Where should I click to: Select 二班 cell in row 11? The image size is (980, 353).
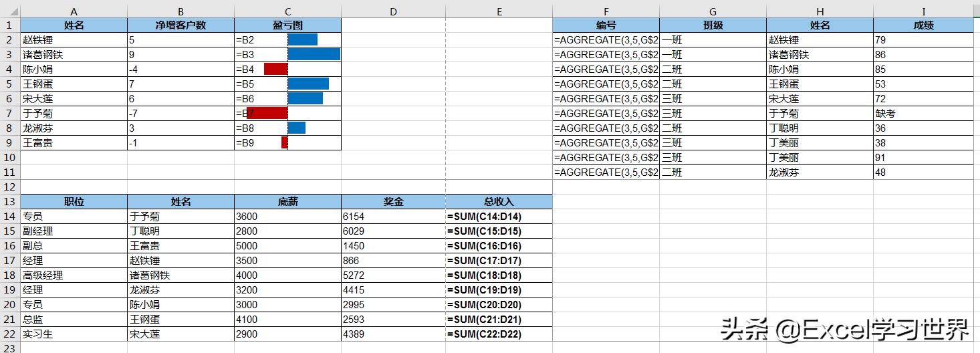713,172
